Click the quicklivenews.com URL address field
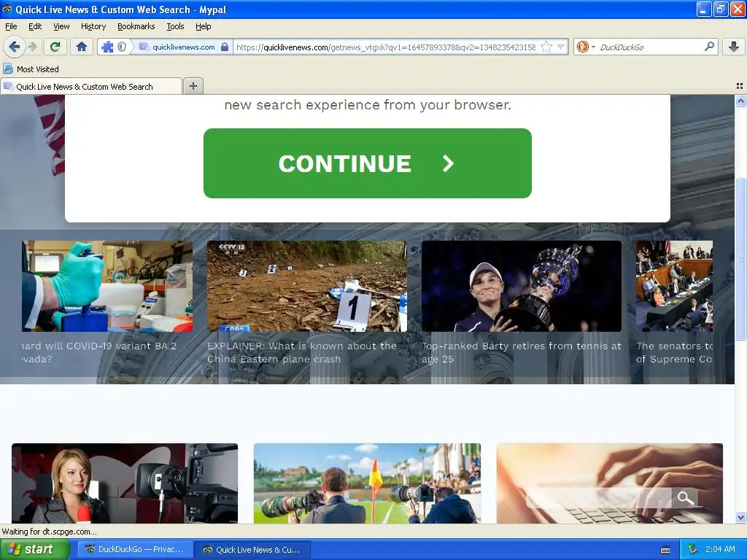 [x=386, y=47]
